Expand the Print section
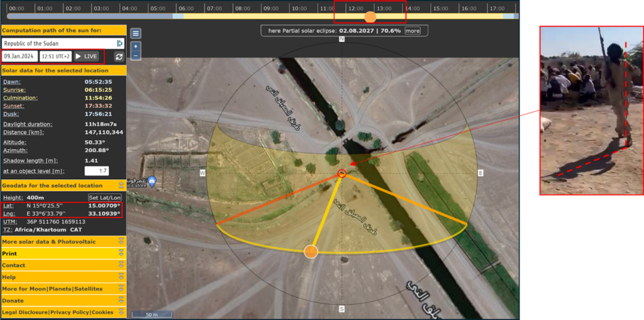Viewport: 644px width, 320px height. click(121, 253)
